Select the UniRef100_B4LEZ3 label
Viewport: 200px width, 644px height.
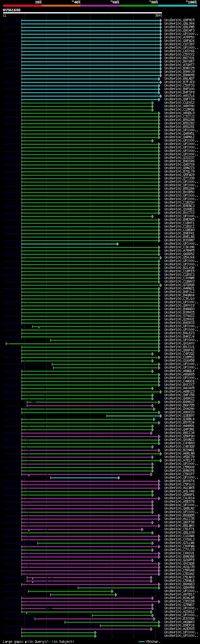click(x=179, y=333)
